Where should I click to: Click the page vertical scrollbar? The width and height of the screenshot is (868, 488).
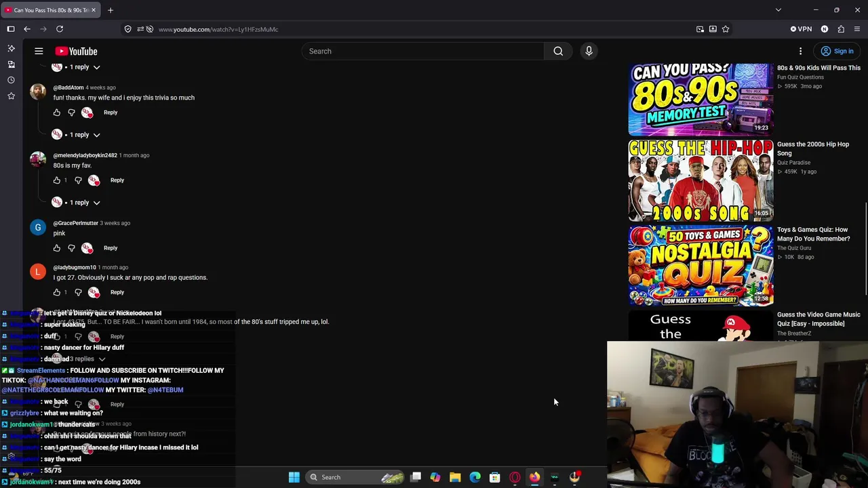[x=865, y=247]
